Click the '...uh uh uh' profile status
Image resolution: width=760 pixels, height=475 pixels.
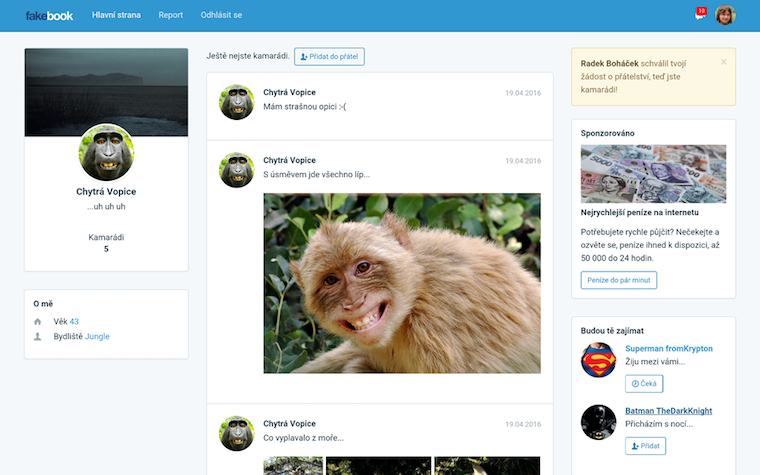click(106, 206)
